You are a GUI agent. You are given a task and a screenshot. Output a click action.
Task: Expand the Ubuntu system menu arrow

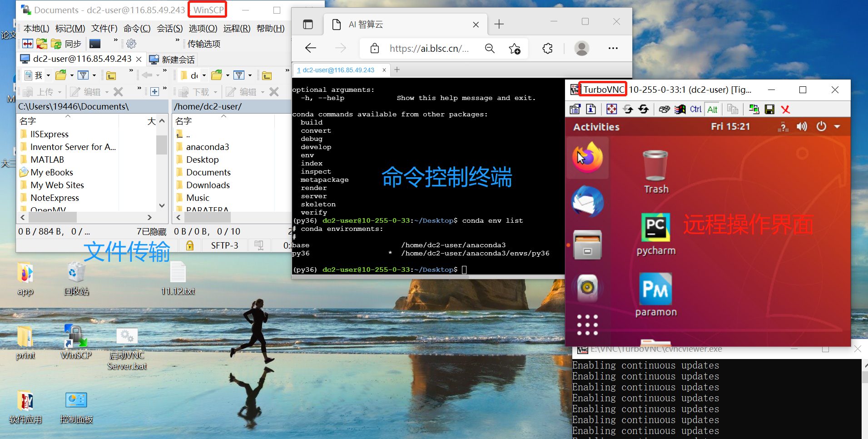tap(837, 127)
